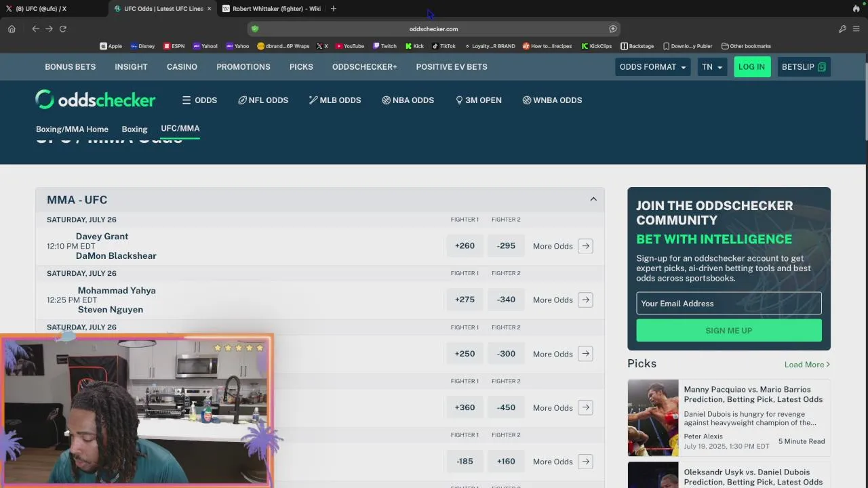868x488 pixels.
Task: Open Manny Pacquiao vs. Mario Barrios prediction headline
Action: pyautogui.click(x=753, y=394)
